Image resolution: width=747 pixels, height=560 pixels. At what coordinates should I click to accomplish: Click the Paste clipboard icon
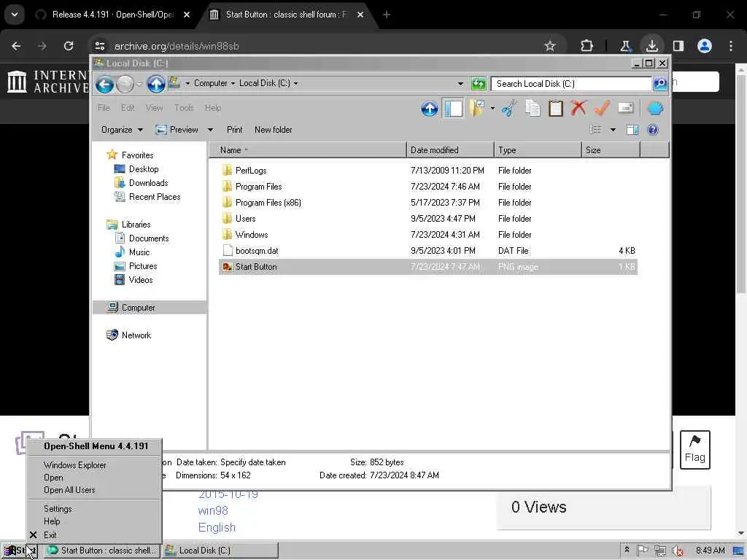555,109
